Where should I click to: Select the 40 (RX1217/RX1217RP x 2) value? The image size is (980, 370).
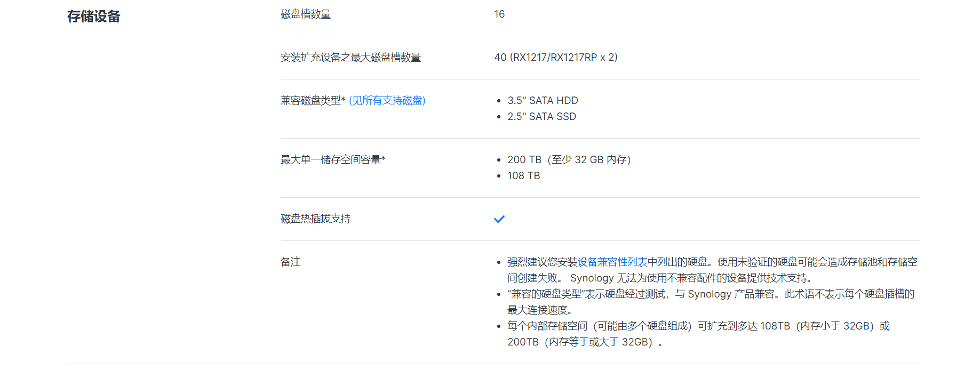[x=556, y=58]
